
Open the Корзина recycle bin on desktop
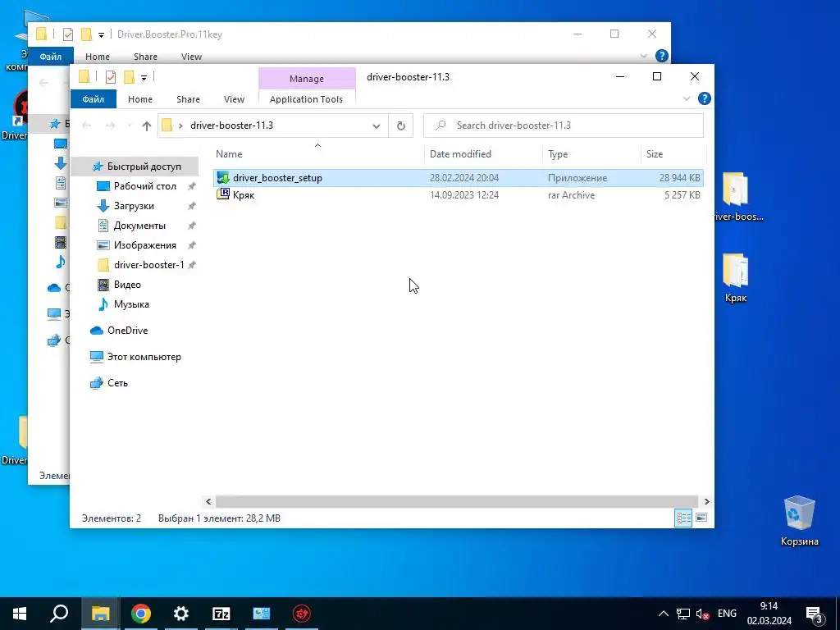799,521
